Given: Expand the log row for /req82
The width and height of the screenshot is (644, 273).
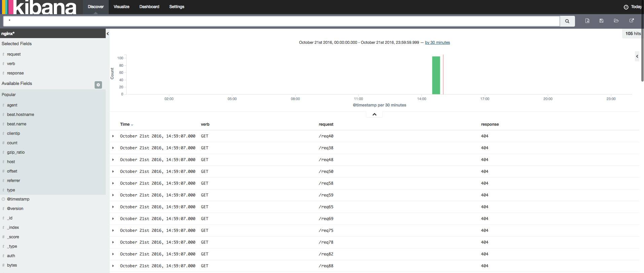Looking at the screenshot, I should pos(113,254).
